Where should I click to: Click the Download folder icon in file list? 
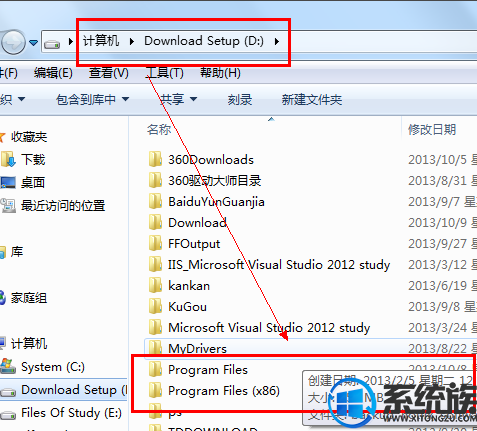tap(155, 222)
